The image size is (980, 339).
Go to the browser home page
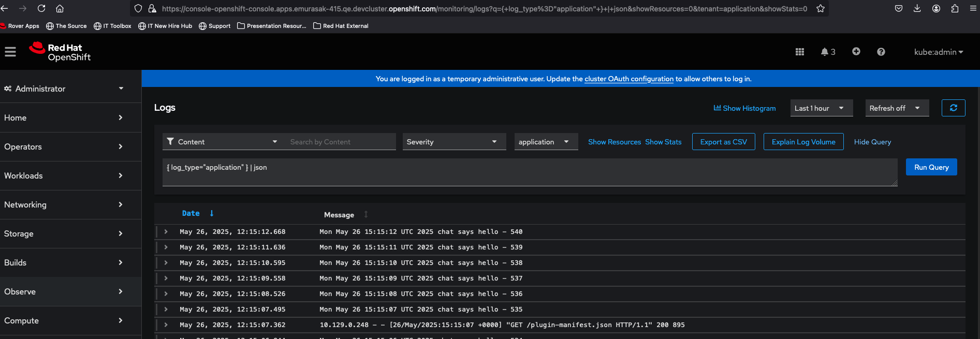coord(60,8)
